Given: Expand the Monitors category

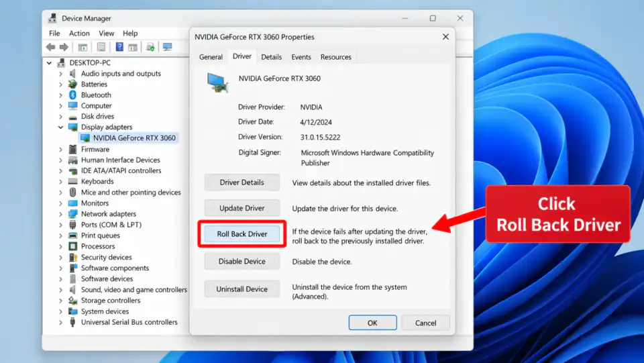Looking at the screenshot, I should click(x=60, y=203).
